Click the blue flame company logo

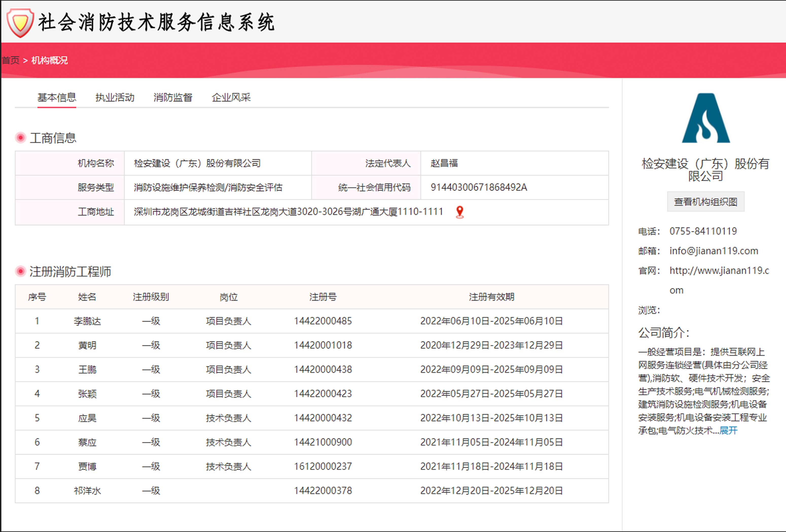pyautogui.click(x=706, y=118)
